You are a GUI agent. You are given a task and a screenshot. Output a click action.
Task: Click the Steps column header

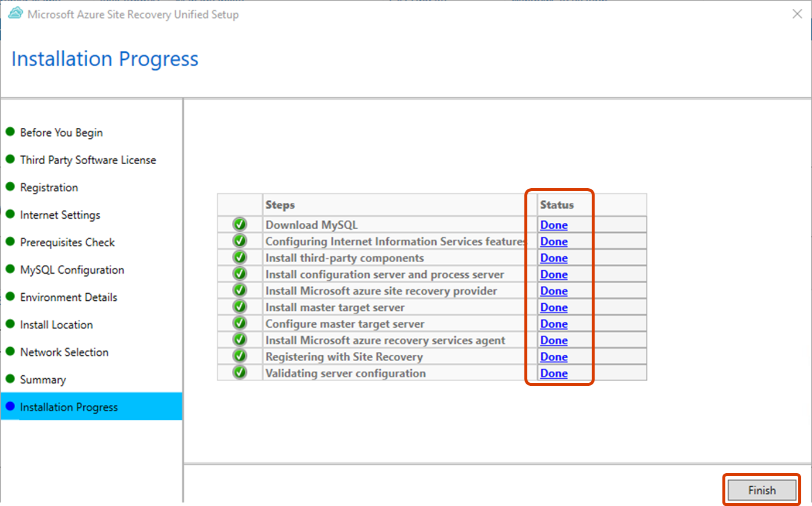click(279, 205)
